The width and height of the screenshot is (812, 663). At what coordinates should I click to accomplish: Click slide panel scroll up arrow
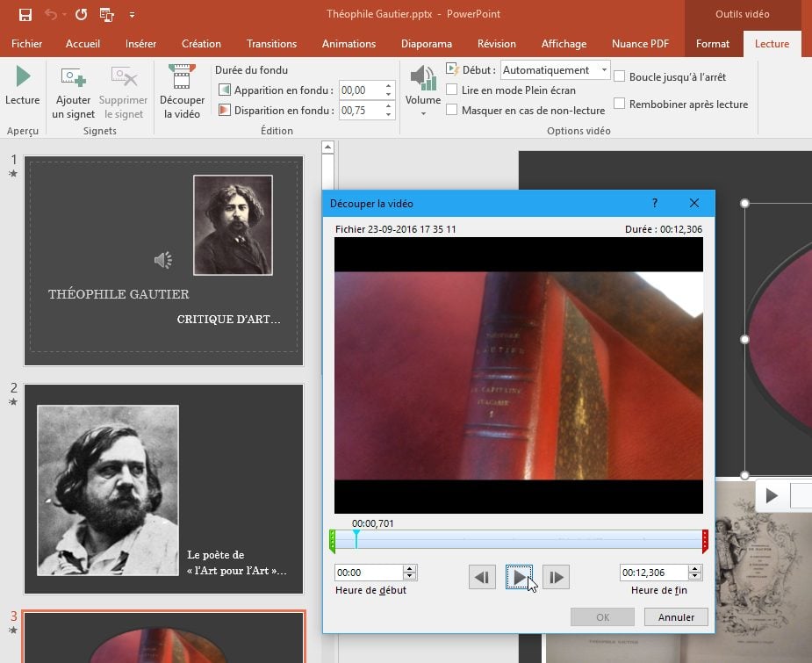pyautogui.click(x=327, y=148)
